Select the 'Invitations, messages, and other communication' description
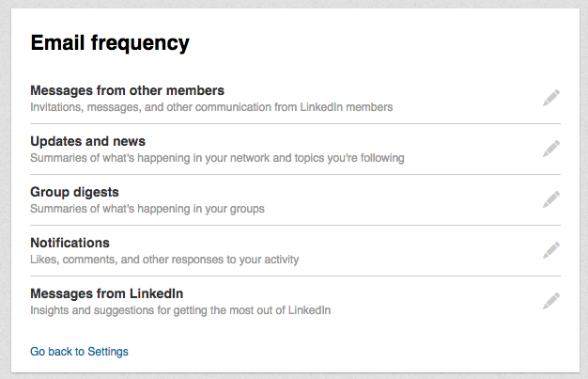 211,107
